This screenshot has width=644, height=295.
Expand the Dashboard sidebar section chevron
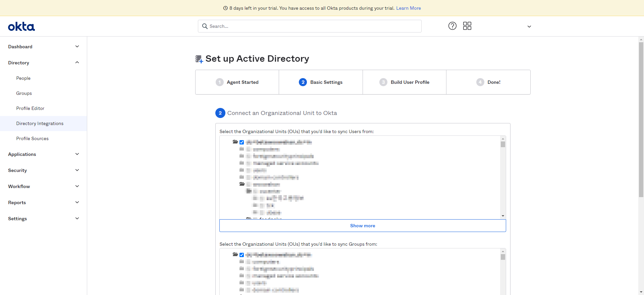tap(77, 47)
